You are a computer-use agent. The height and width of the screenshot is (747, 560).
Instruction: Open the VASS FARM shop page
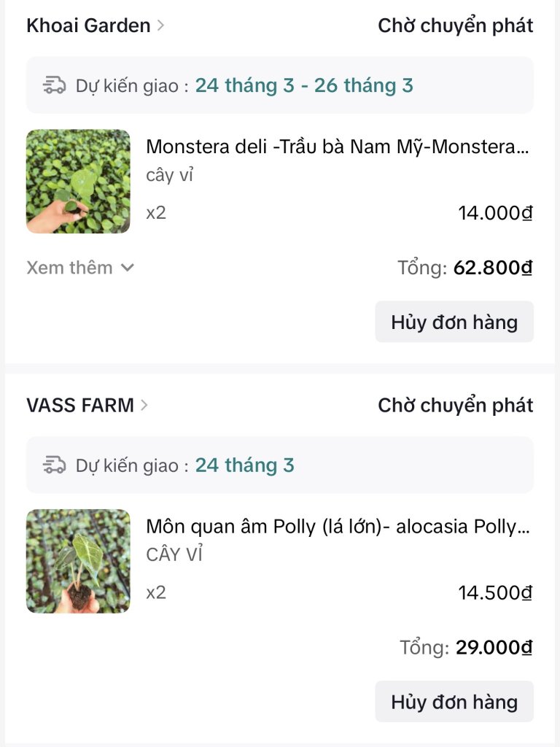80,406
